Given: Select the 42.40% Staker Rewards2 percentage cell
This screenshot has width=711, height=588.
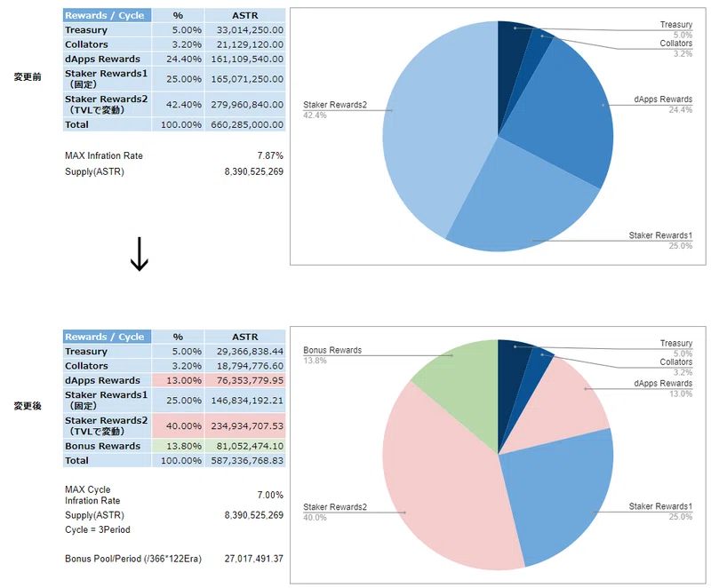Looking at the screenshot, I should pos(179,105).
